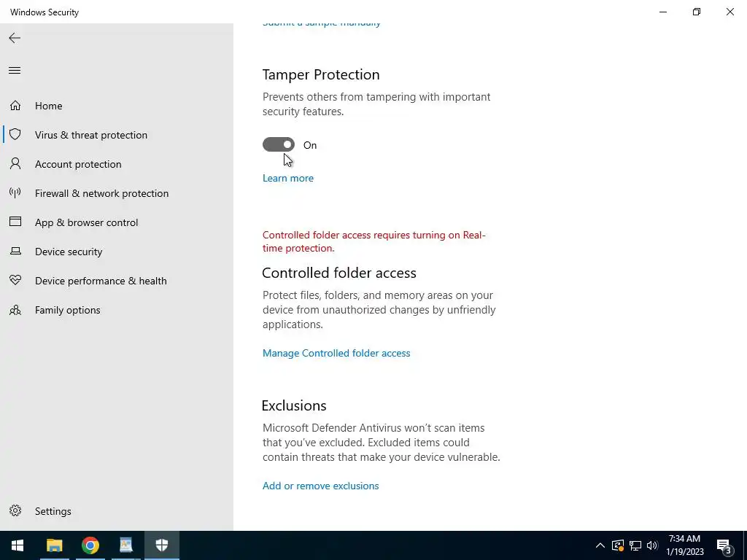The width and height of the screenshot is (747, 560).
Task: Launch Google Chrome from the taskbar
Action: [x=90, y=545]
